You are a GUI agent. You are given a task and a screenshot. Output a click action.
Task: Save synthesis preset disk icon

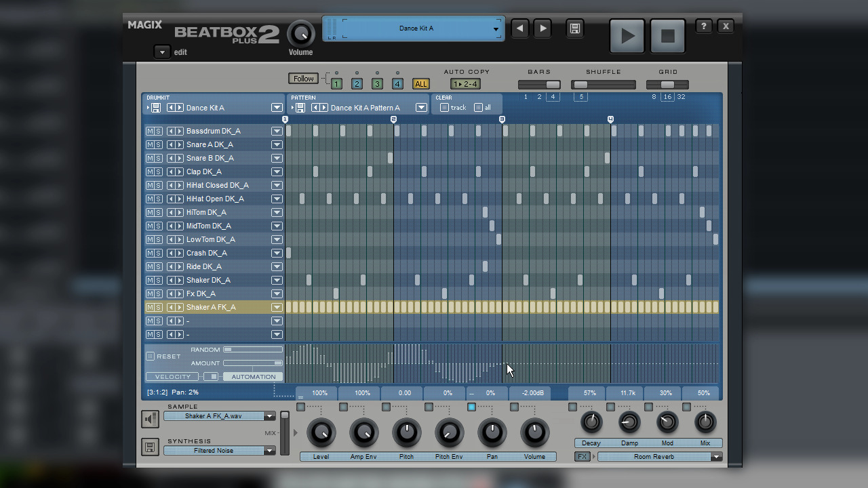point(151,447)
